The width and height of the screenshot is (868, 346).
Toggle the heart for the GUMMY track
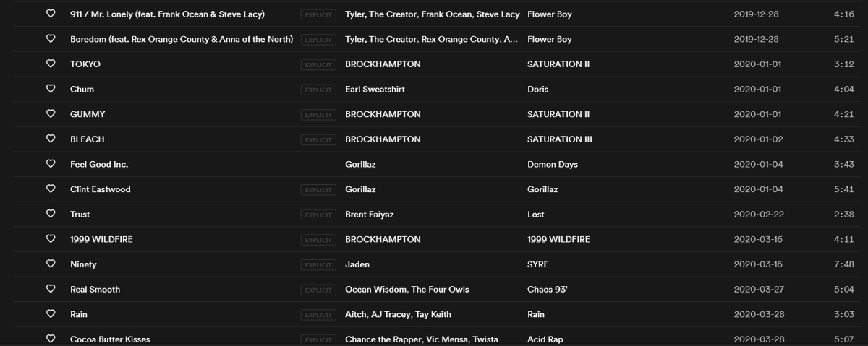[x=51, y=114]
